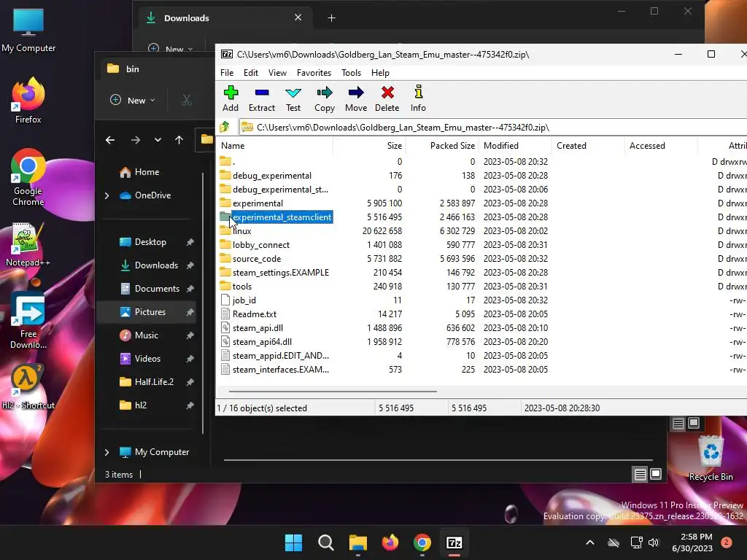The height and width of the screenshot is (560, 747).
Task: Open Notepad++ desktop shortcut
Action: [28, 244]
